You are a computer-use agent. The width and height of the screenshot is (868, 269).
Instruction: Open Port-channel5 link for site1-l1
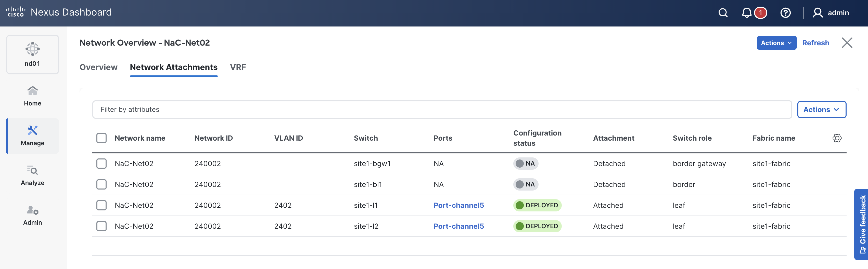coord(458,205)
